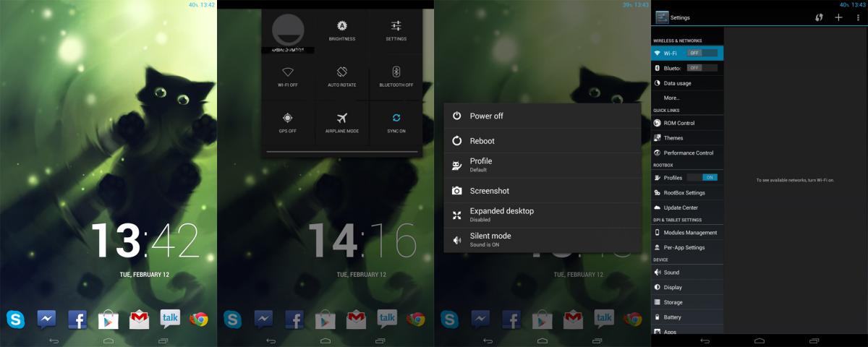Tap the WPS push button icon in Settings
This screenshot has height=347, width=868.
[820, 17]
